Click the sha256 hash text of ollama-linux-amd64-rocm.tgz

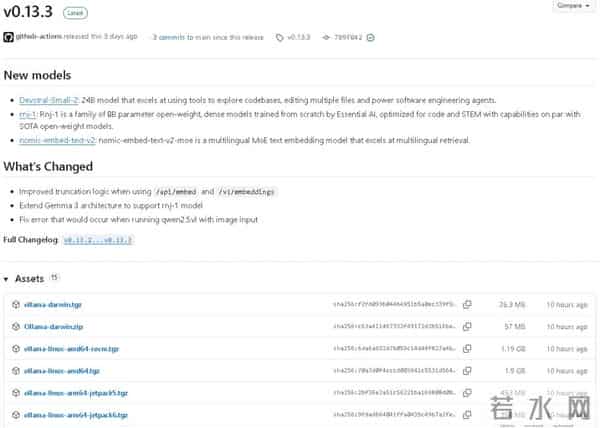(x=395, y=349)
